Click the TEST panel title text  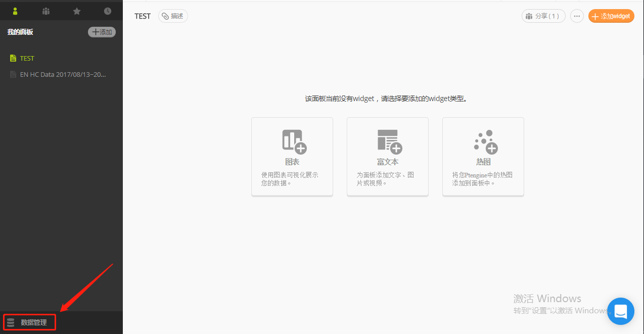coord(143,16)
